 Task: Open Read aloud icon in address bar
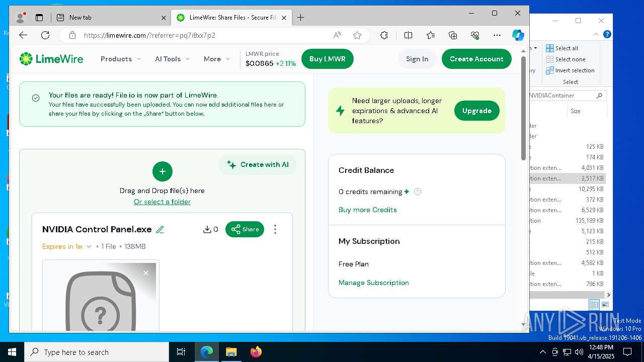click(x=337, y=35)
